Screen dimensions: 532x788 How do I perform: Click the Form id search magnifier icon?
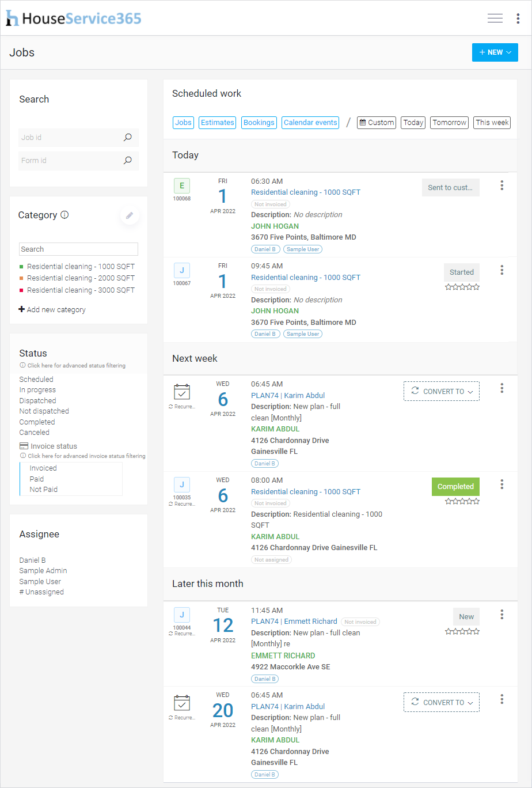128,161
